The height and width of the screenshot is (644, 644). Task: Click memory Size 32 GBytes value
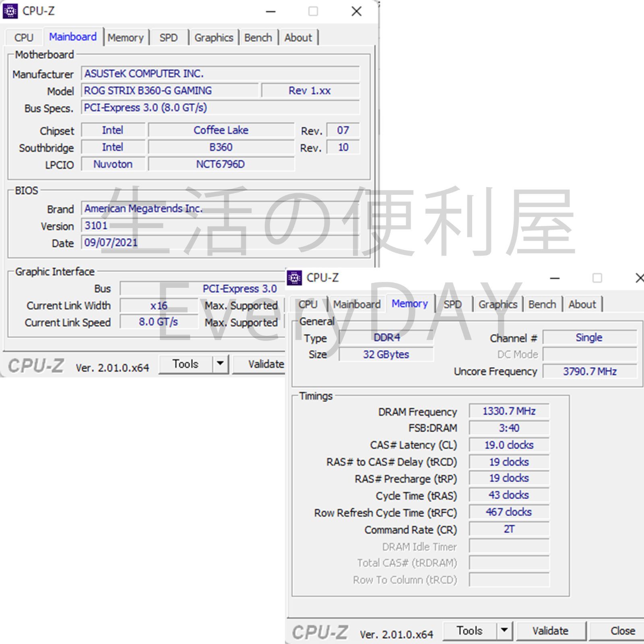tap(386, 354)
